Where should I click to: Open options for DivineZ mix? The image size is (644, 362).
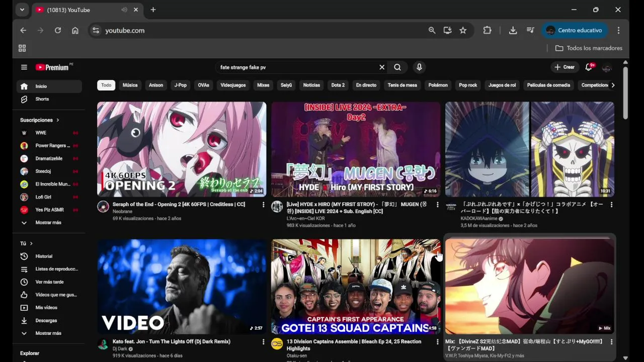[611, 342]
